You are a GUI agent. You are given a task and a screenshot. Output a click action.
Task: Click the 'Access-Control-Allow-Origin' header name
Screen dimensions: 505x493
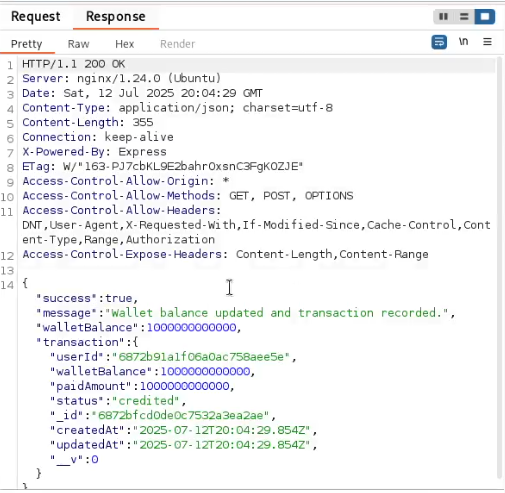pyautogui.click(x=115, y=181)
